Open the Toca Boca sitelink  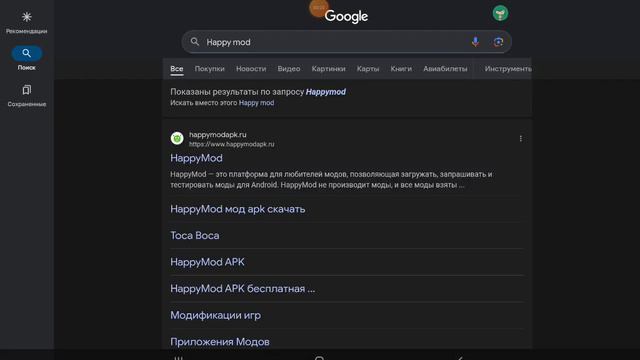tap(195, 236)
